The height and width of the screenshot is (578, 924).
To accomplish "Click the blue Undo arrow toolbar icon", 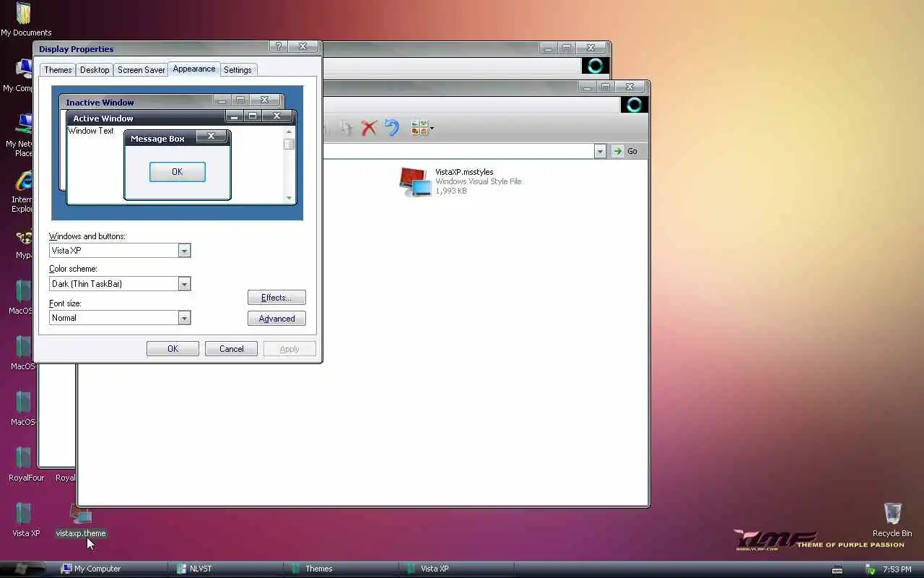I will pos(391,128).
